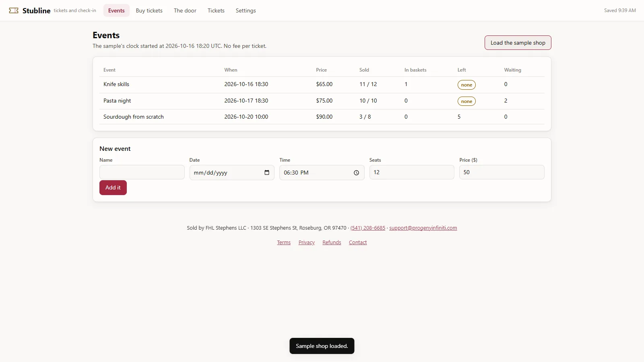
Task: Click the 'none' badge for Knife skills
Action: [466, 85]
